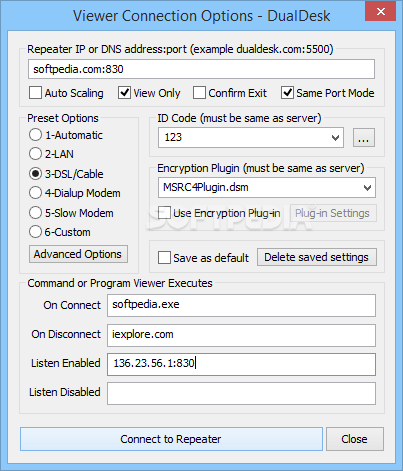Screen dimensions: 403x471
Task: Select the 1-Automatic preset
Action: coord(35,135)
